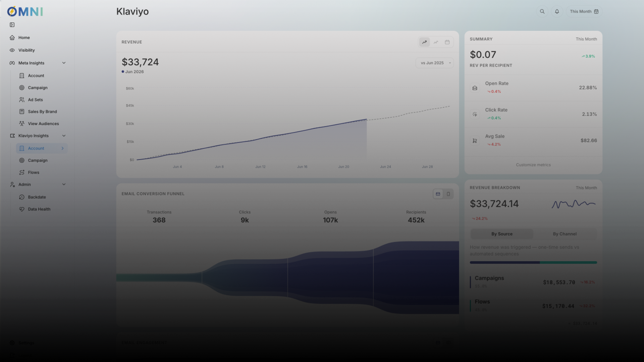
Task: Collapse the Meta Insights section chevron
Action: [x=64, y=63]
